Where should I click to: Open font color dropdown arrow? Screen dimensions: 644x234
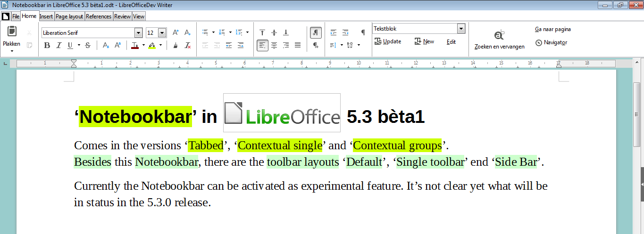pos(143,45)
